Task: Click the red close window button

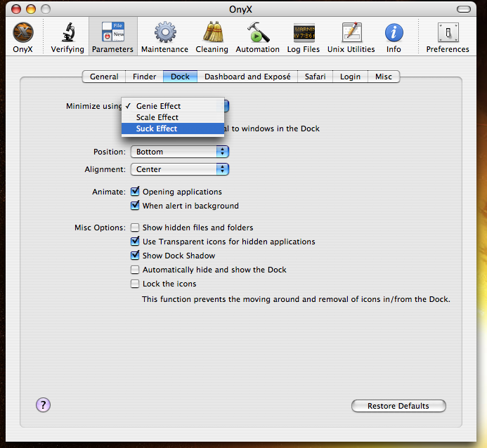Action: 16,9
